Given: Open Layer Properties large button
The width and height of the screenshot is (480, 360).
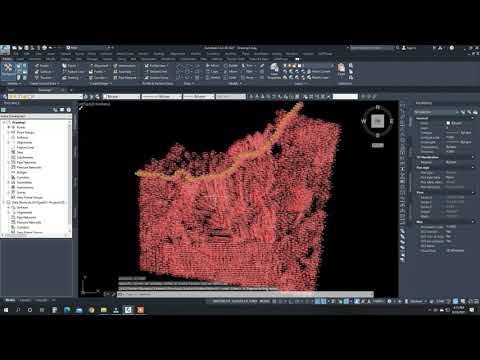Looking at the screenshot, I should point(274,71).
